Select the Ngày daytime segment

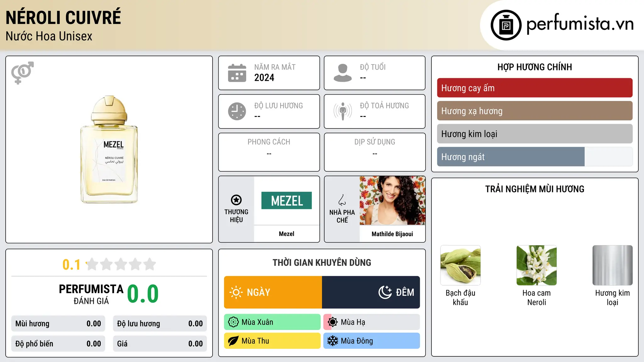[x=273, y=292]
